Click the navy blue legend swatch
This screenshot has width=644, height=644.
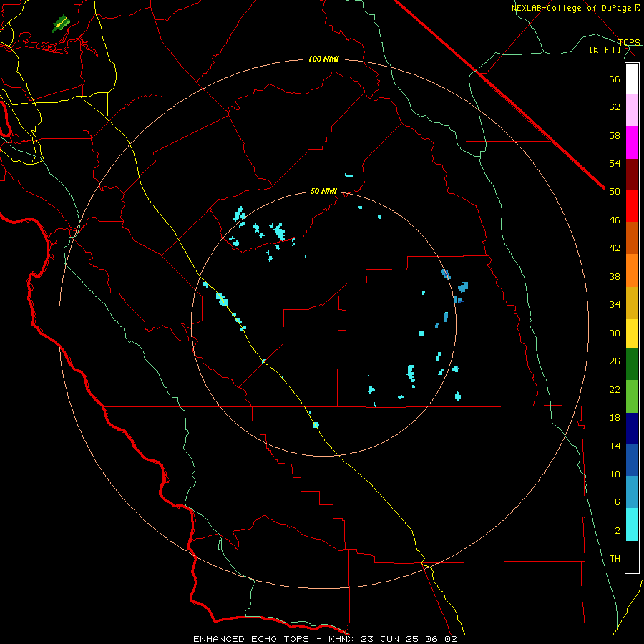(x=632, y=429)
